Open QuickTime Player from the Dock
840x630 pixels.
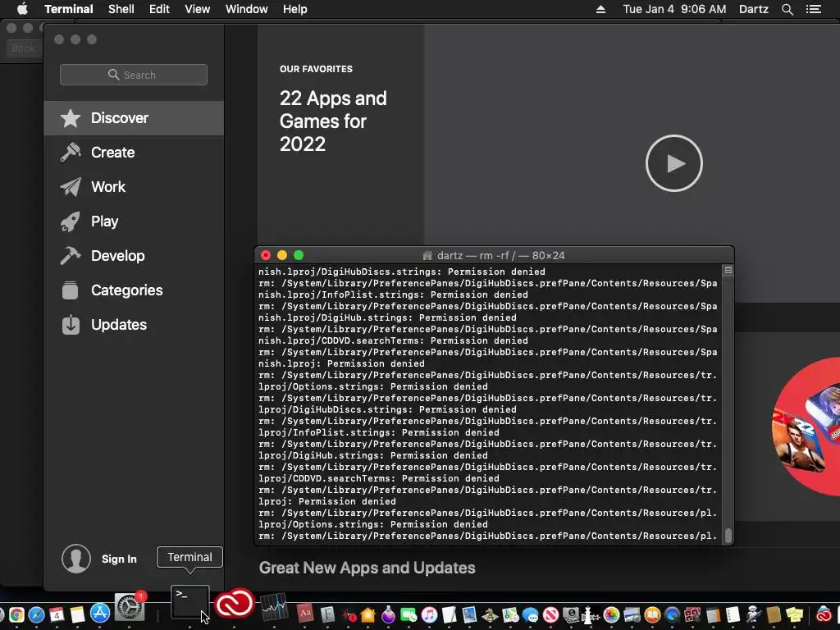click(x=672, y=614)
